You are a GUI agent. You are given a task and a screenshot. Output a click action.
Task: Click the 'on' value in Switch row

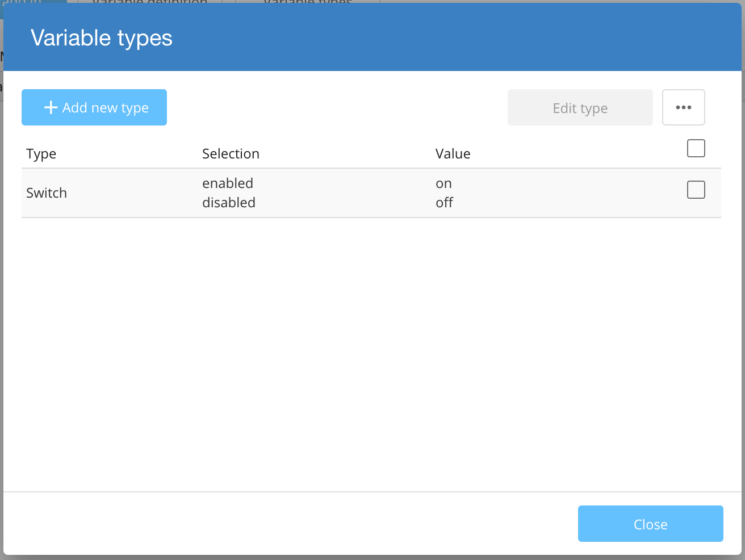click(x=443, y=183)
